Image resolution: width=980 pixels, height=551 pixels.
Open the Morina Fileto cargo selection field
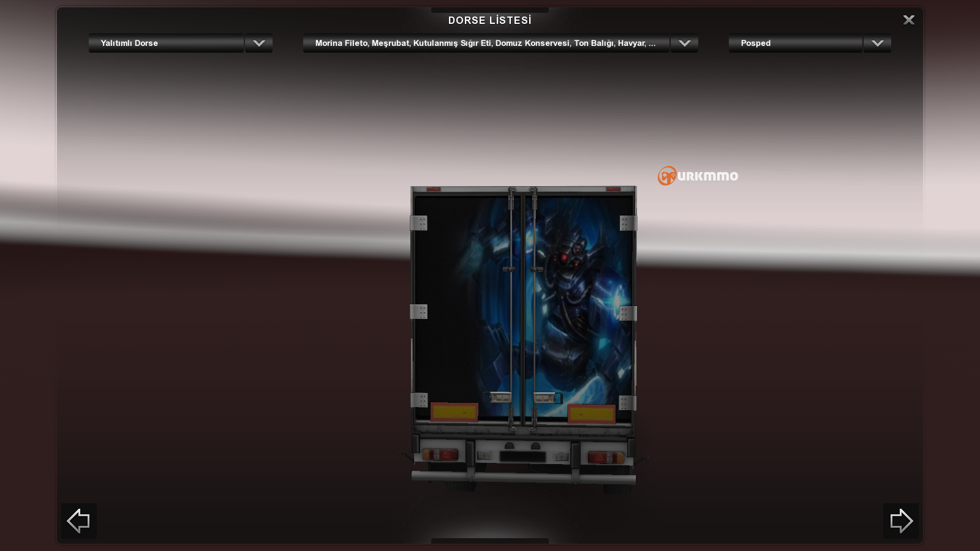(x=486, y=43)
